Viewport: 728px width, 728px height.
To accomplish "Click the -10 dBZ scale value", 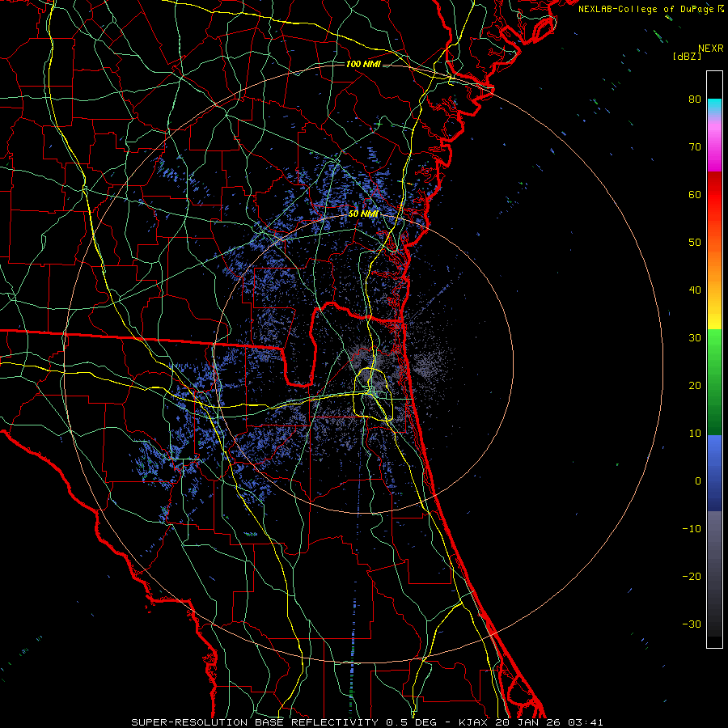I will point(692,529).
